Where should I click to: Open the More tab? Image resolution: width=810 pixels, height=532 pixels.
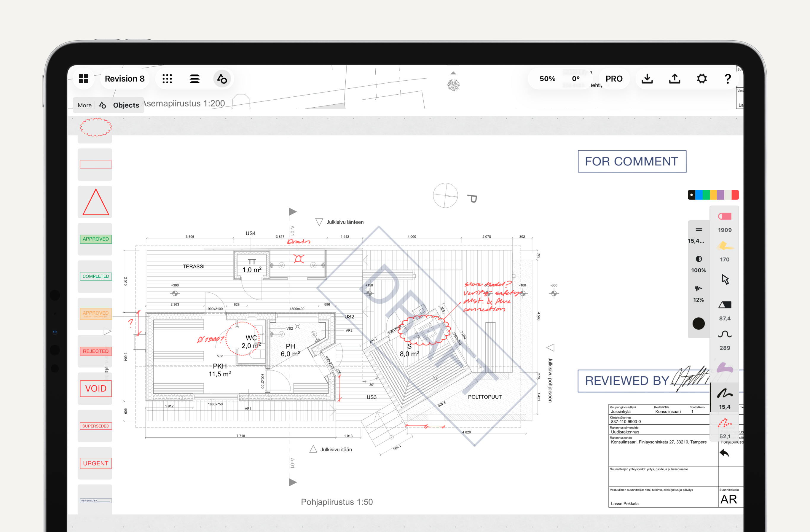(x=84, y=105)
